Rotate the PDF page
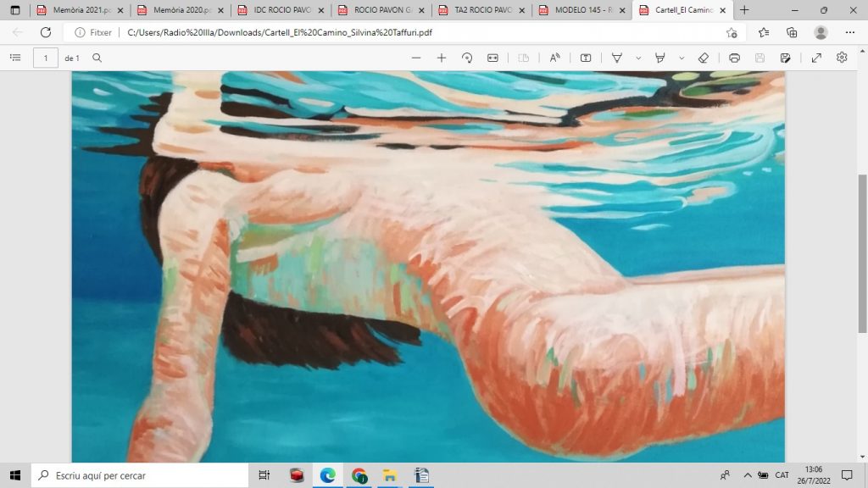Image resolution: width=868 pixels, height=488 pixels. coord(467,58)
